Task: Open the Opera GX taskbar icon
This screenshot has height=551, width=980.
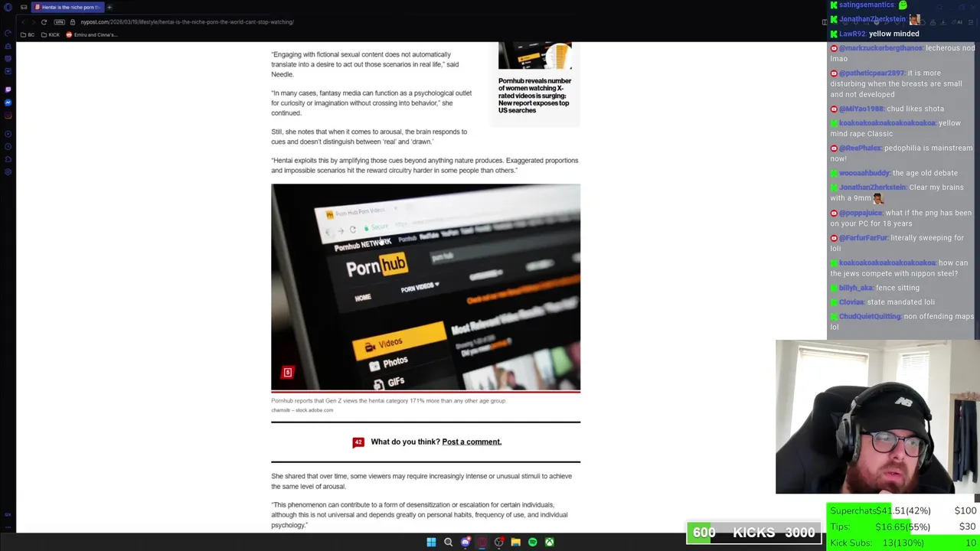Action: [482, 542]
